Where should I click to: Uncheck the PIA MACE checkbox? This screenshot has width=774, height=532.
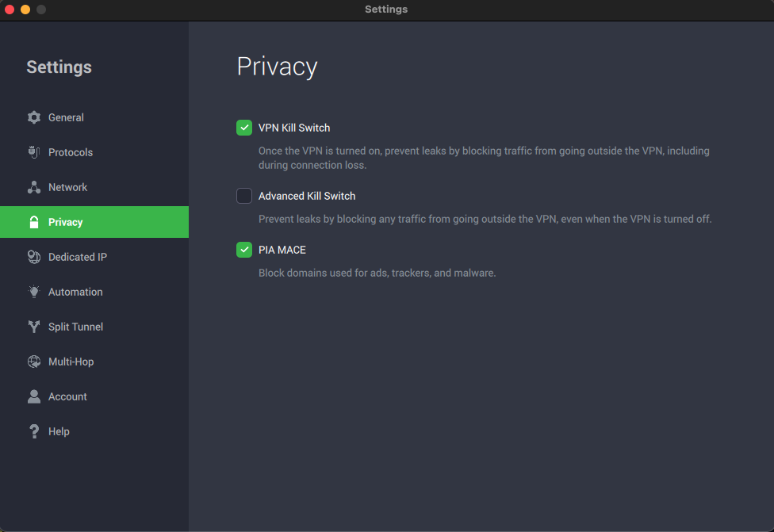pyautogui.click(x=244, y=250)
